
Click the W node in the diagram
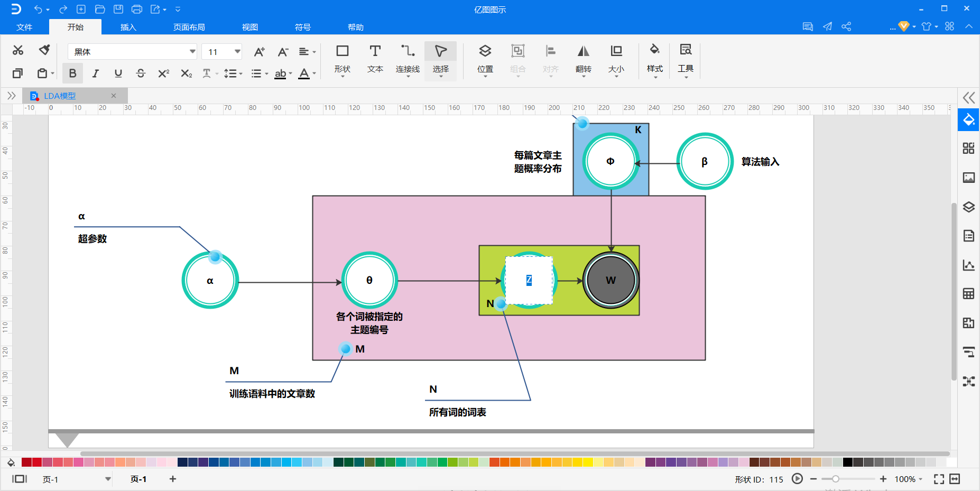pyautogui.click(x=611, y=280)
